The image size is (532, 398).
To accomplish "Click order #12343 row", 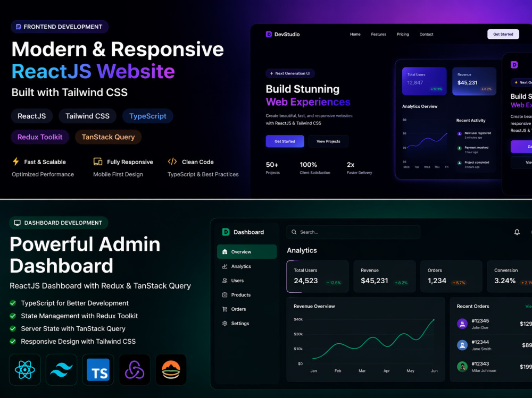I will point(494,367).
